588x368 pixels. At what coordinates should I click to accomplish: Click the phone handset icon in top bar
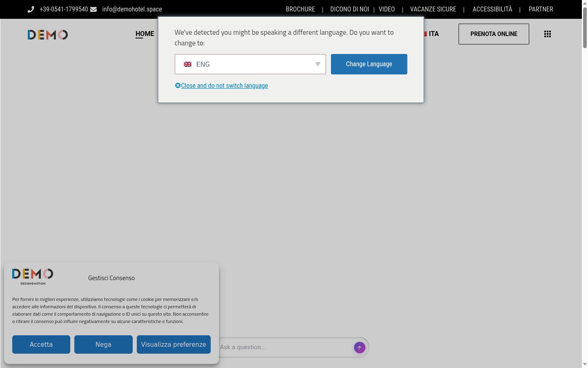coord(31,9)
